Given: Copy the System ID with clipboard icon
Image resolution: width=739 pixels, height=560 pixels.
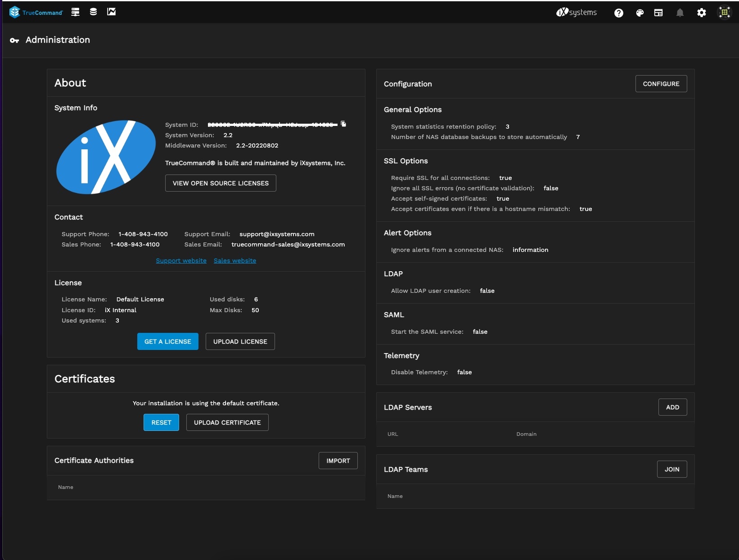Looking at the screenshot, I should 344,124.
